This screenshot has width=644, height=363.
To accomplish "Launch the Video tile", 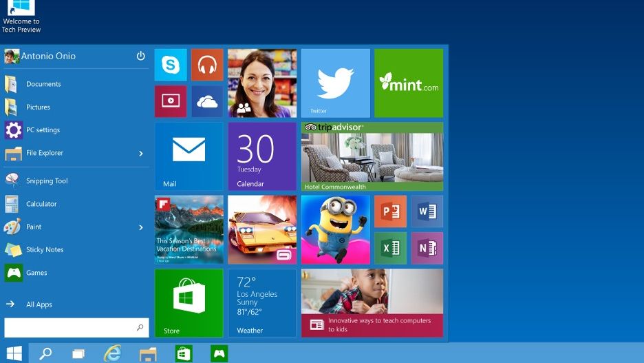I will (171, 101).
